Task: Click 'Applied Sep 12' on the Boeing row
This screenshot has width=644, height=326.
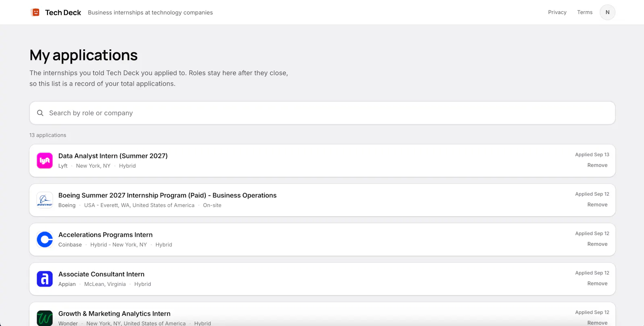Action: point(592,194)
